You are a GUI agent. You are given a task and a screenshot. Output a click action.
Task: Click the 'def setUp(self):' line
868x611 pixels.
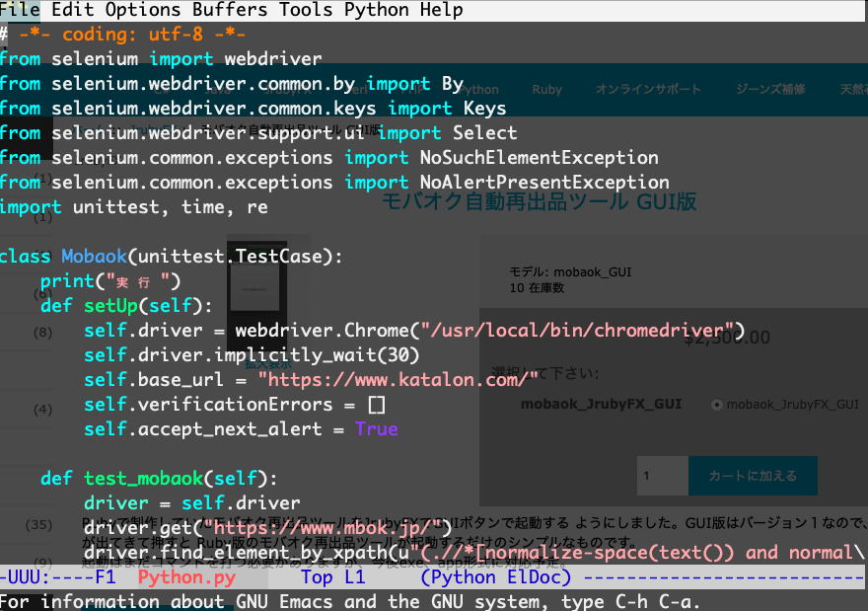tap(126, 306)
